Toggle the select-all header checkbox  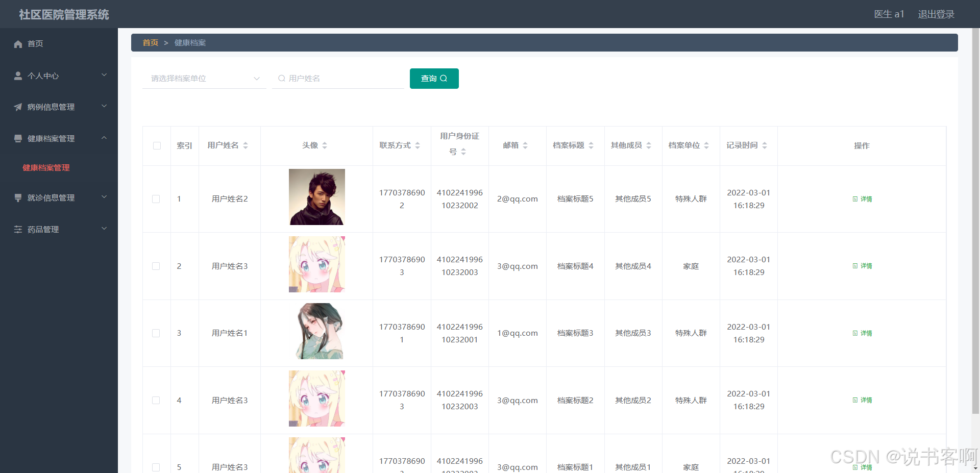point(157,146)
